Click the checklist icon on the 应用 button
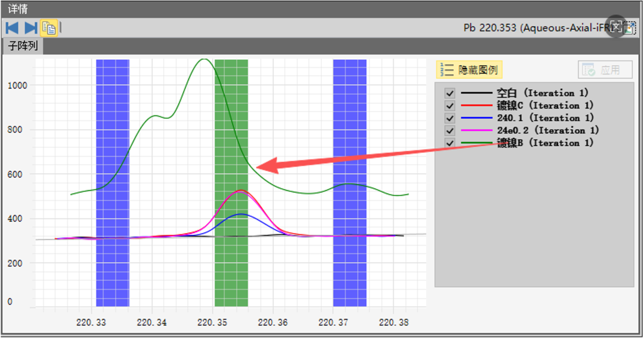The height and width of the screenshot is (338, 644). pyautogui.click(x=589, y=70)
